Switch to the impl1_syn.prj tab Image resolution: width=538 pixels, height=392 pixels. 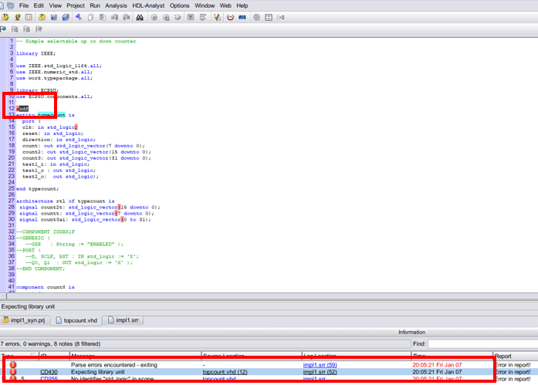(25, 320)
